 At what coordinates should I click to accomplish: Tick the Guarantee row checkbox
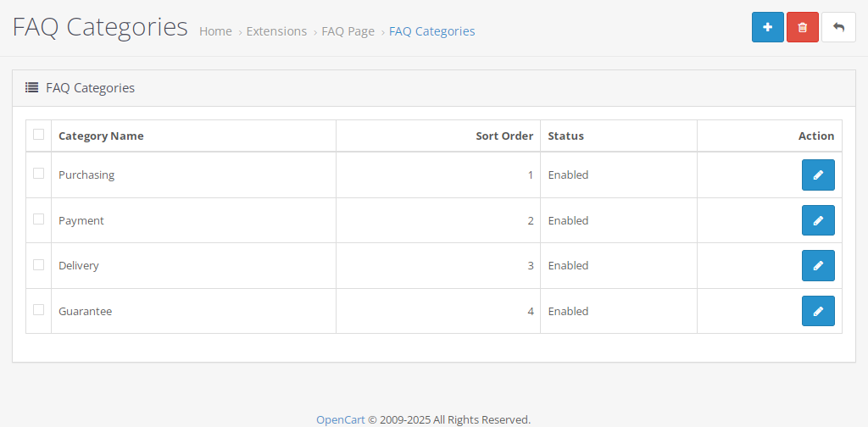tap(38, 310)
